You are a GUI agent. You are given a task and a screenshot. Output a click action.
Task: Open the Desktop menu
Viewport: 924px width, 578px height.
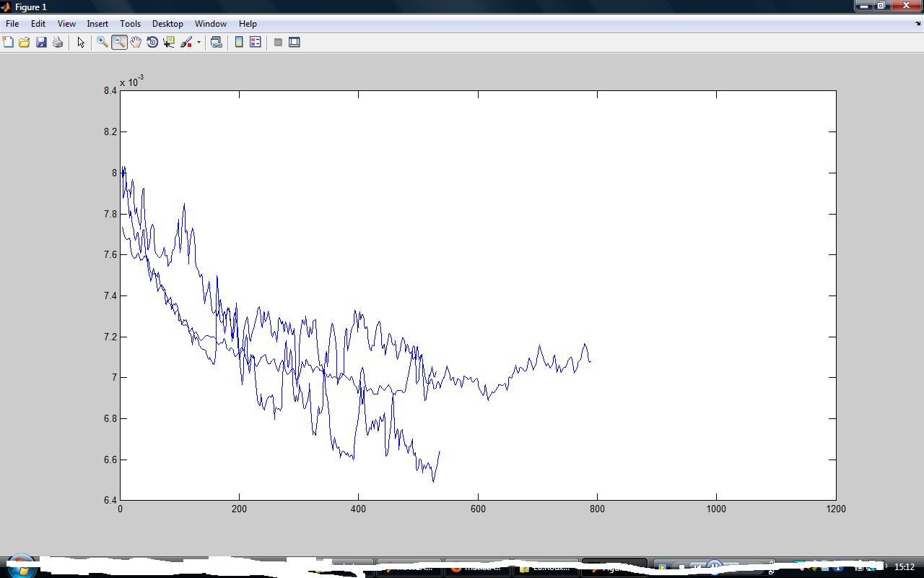click(167, 24)
